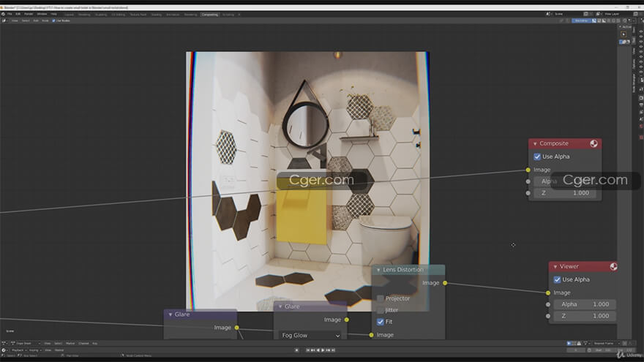Open the node editor Add menu

36,20
